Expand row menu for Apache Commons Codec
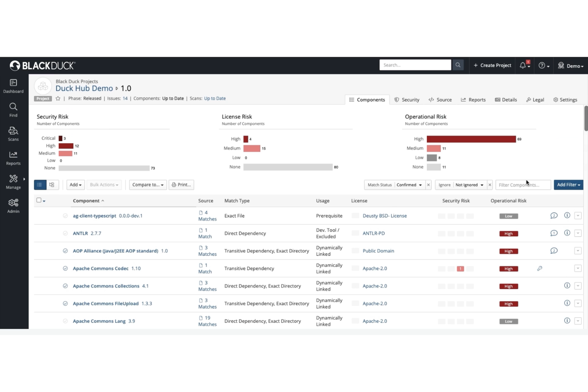 578,268
